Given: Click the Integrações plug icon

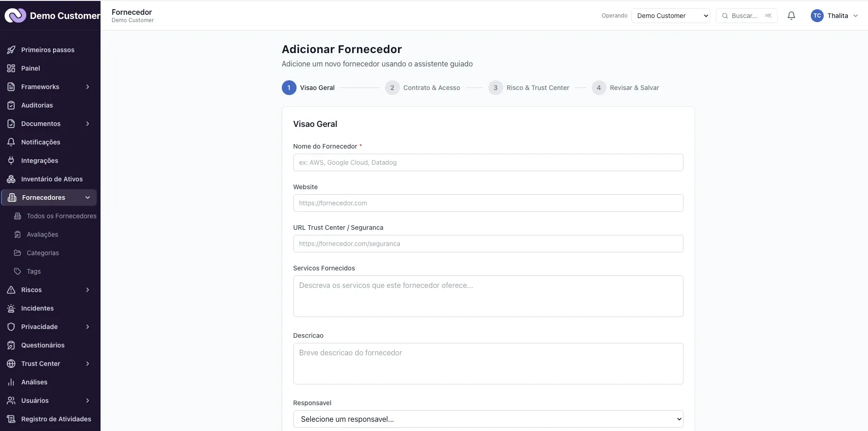Looking at the screenshot, I should tap(11, 161).
